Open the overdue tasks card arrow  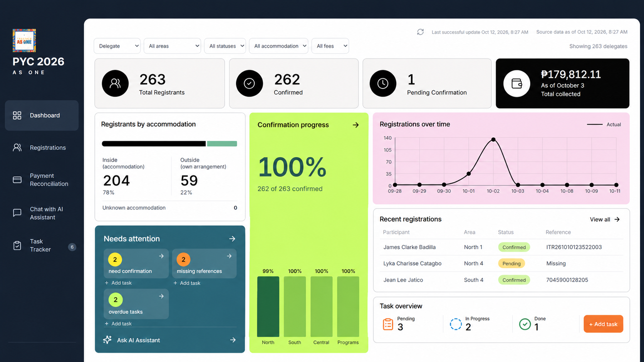(x=161, y=296)
